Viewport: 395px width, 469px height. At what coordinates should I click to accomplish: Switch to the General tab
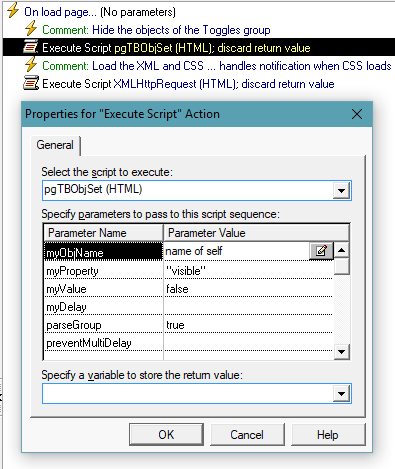tap(55, 145)
